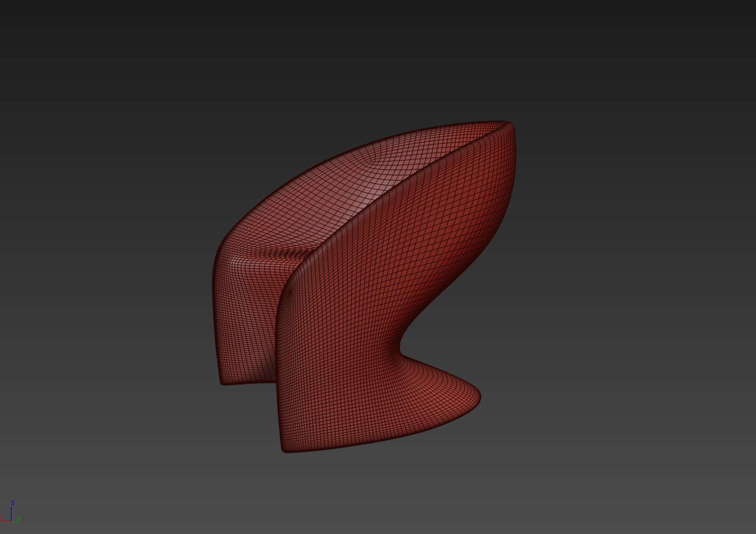Click the red X axis line
This screenshot has height=534, width=756.
coord(5,521)
